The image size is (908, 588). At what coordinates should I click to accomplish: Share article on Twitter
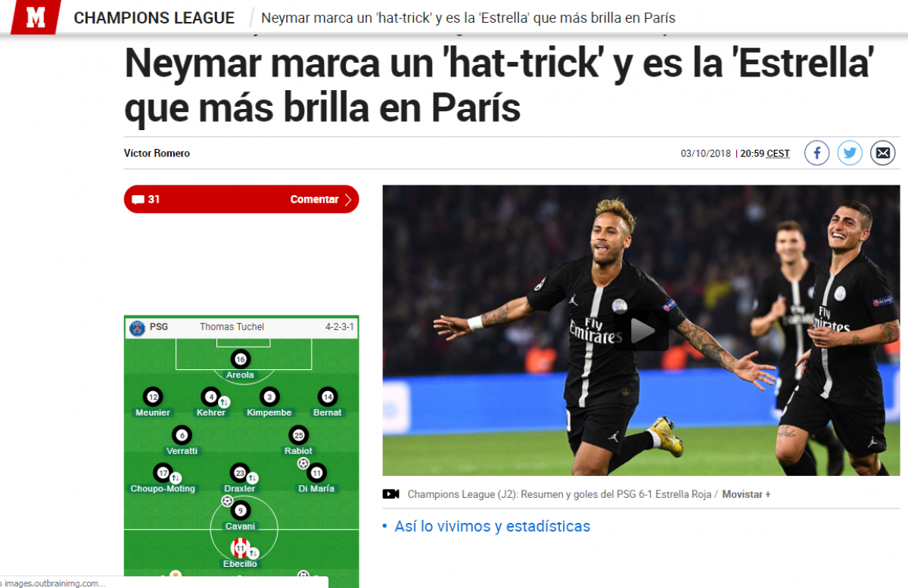pyautogui.click(x=850, y=153)
